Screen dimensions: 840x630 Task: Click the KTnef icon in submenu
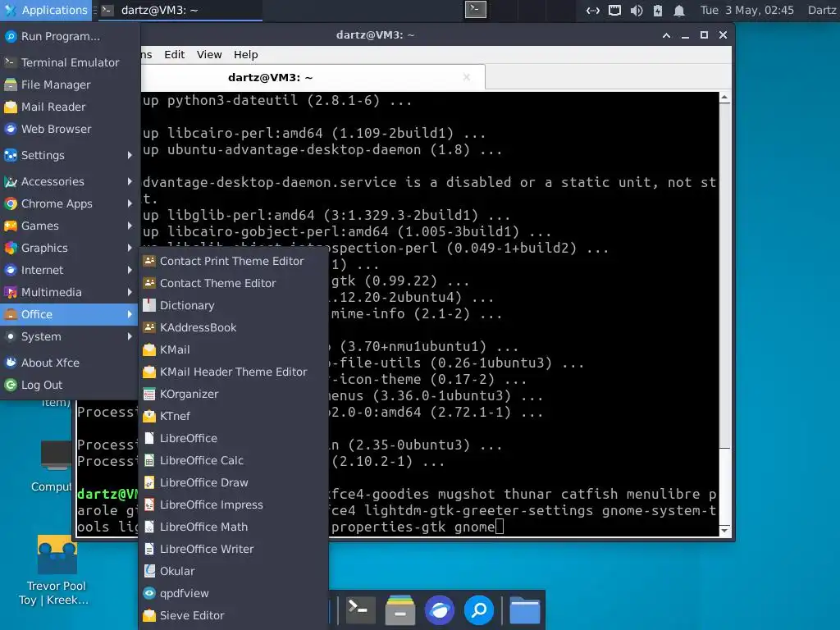coord(149,416)
